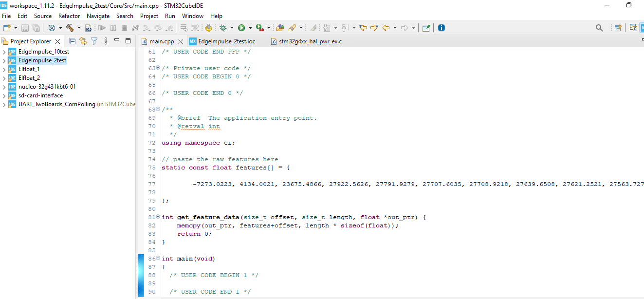
Task: Expand the sd-card-interface project
Action: click(4, 95)
